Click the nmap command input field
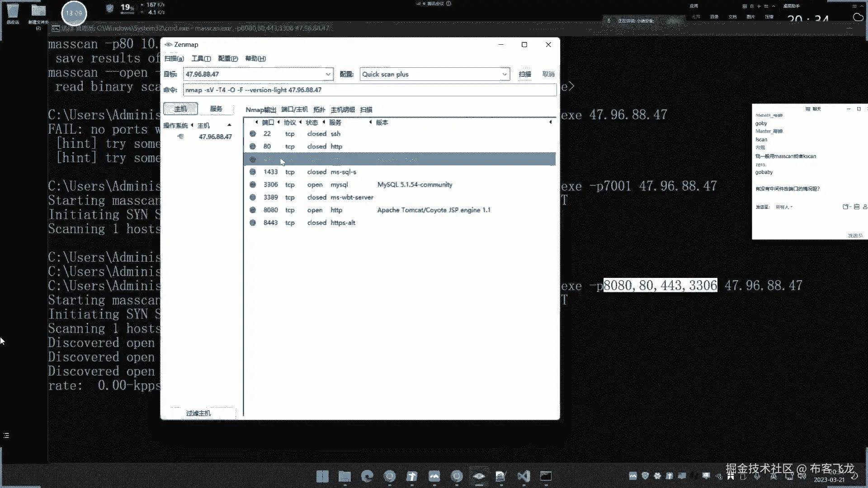This screenshot has width=868, height=488. (x=369, y=90)
